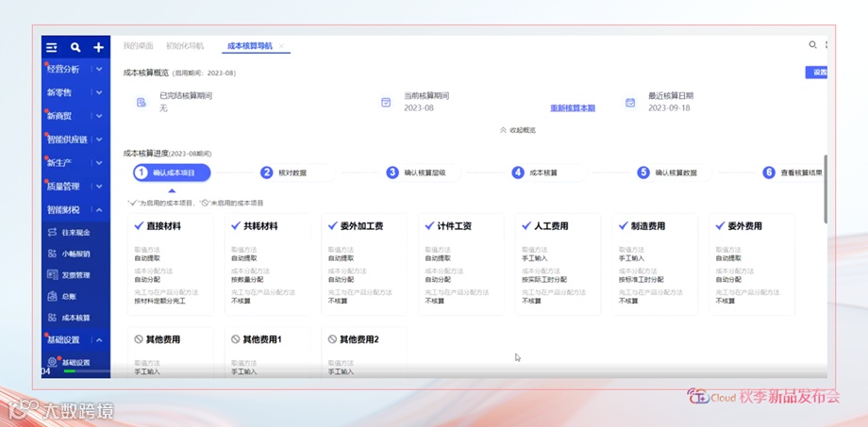
Task: Collapse the 基础设置 section chevron
Action: pos(99,339)
